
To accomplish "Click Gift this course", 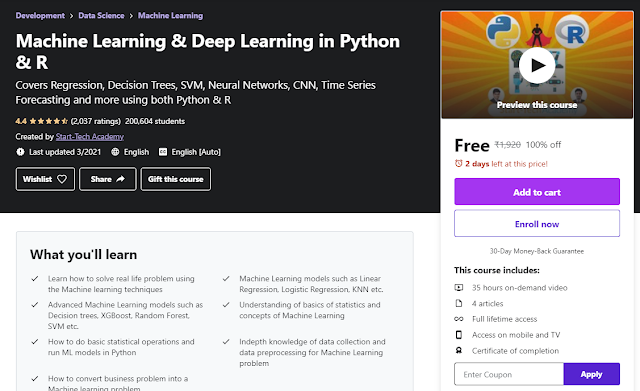I will (176, 179).
